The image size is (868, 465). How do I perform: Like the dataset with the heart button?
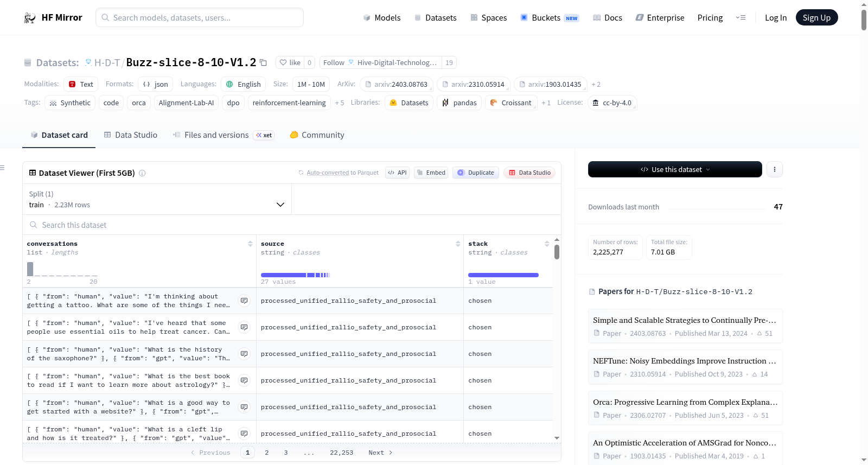[x=290, y=62]
